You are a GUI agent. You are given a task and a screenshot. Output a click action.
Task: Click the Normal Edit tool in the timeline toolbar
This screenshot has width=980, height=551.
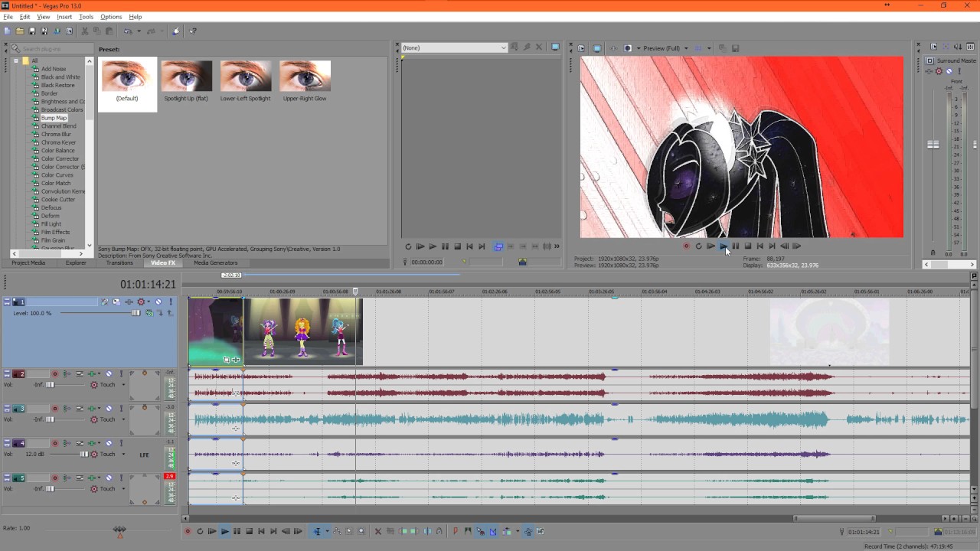click(317, 531)
